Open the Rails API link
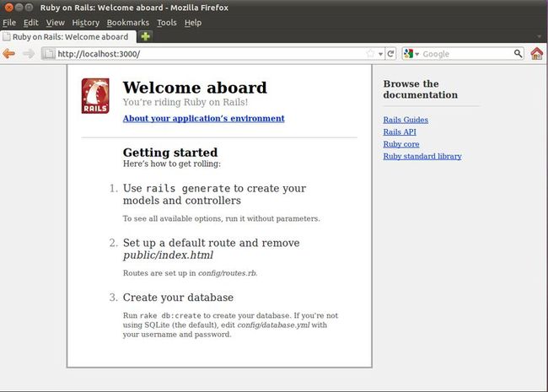Image resolution: width=548 pixels, height=392 pixels. coord(400,132)
